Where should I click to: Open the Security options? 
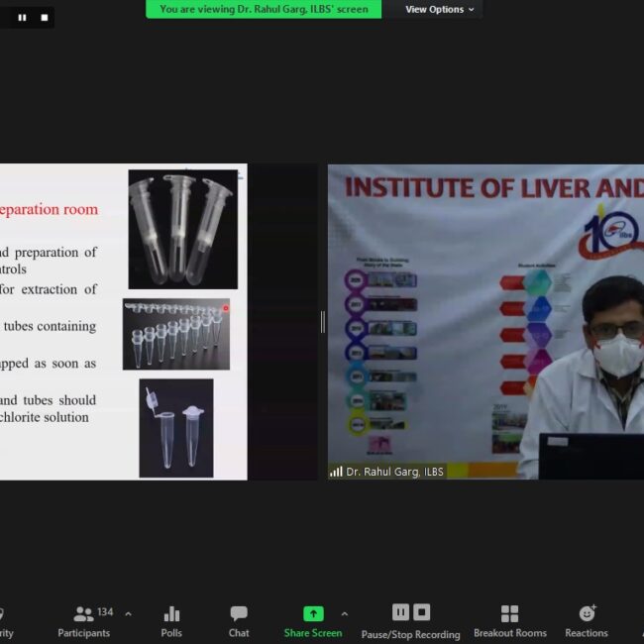pyautogui.click(x=3, y=621)
